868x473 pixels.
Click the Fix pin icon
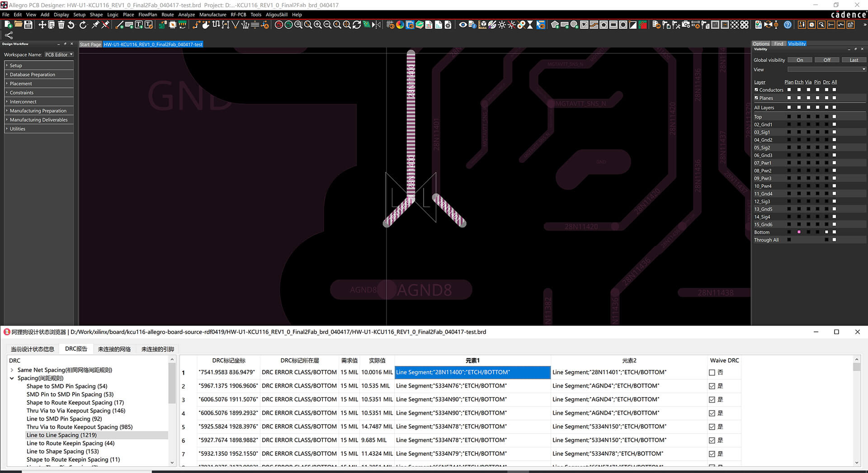[x=95, y=24]
